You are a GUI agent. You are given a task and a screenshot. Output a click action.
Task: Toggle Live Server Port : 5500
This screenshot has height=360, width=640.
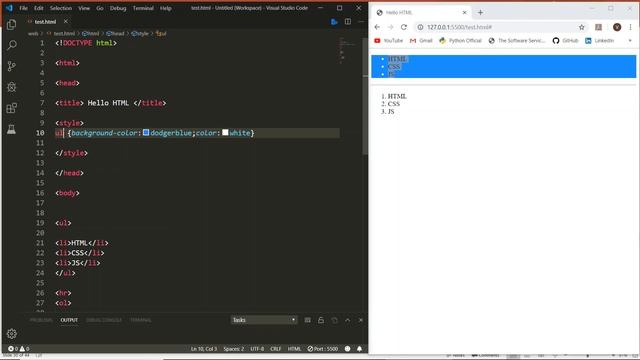click(323, 349)
